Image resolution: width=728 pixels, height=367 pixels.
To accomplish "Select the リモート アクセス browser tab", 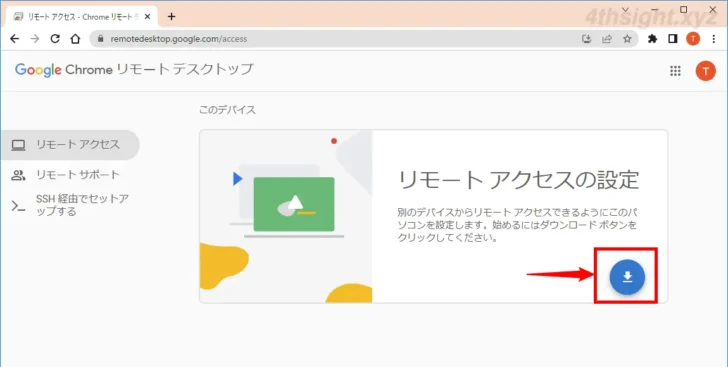I will (x=82, y=17).
